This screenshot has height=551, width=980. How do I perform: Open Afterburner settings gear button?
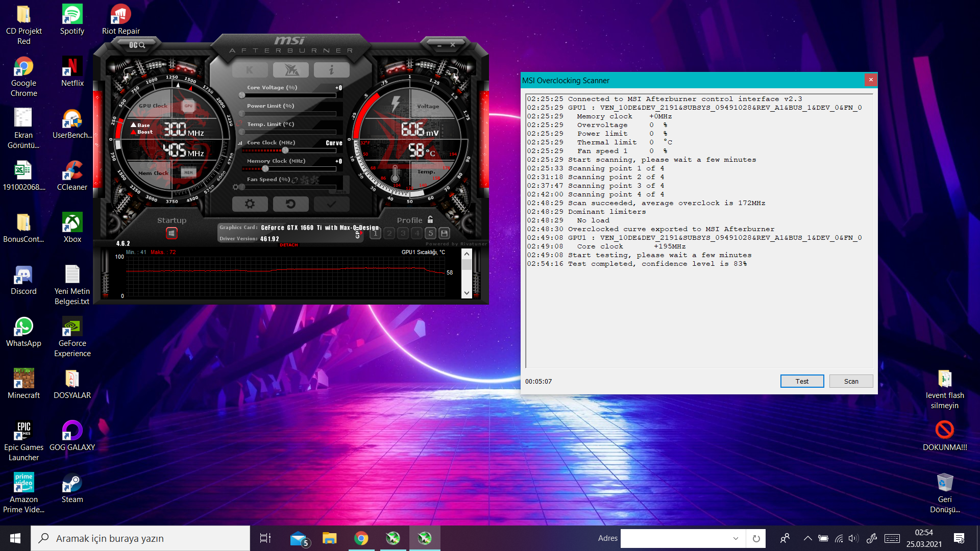(x=250, y=204)
